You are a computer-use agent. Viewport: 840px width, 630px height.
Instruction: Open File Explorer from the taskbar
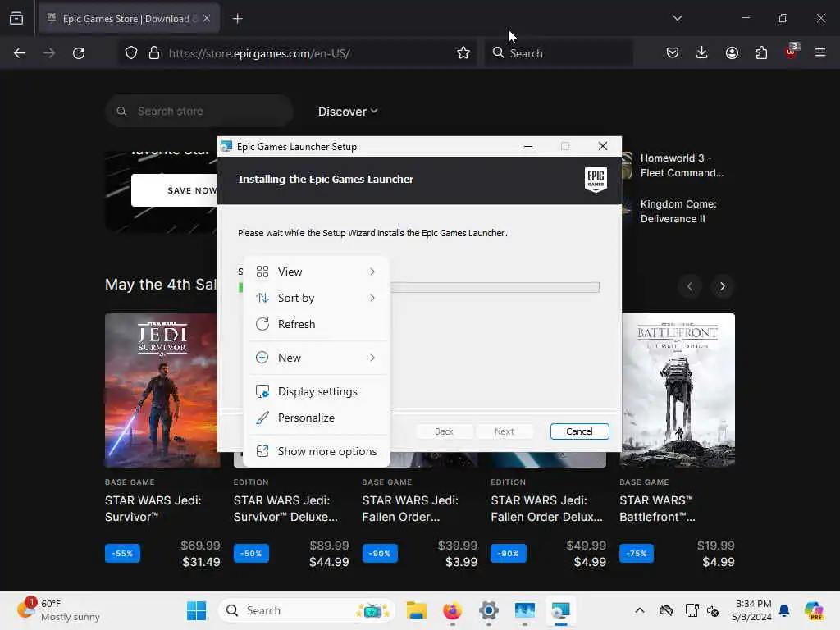(416, 610)
